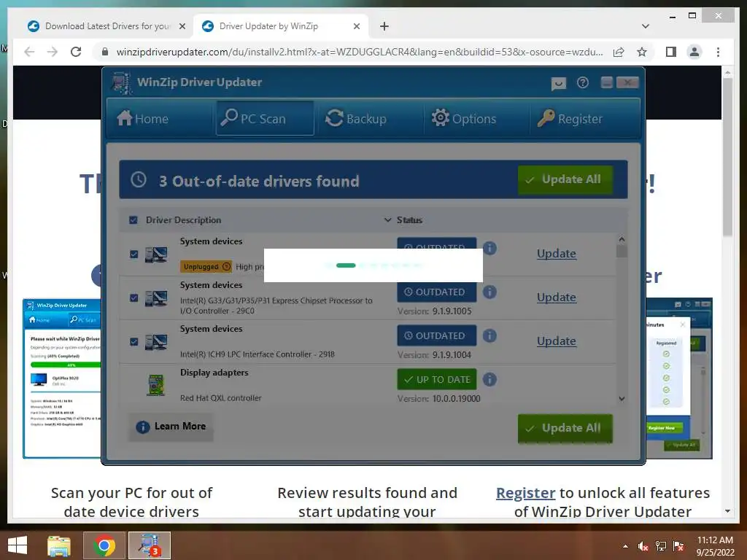Viewport: 747px width, 560px height.
Task: Open a new browser tab
Action: (x=384, y=26)
